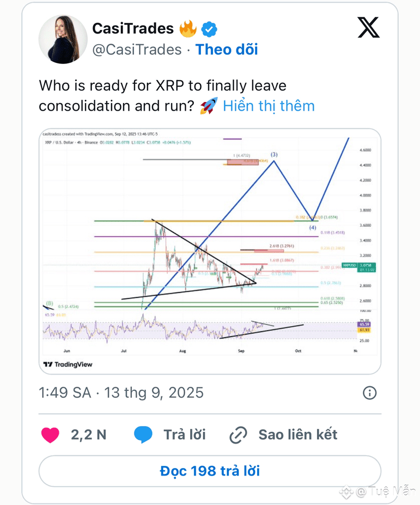Like the tweet with heart icon
This screenshot has height=505, width=420.
click(x=50, y=435)
